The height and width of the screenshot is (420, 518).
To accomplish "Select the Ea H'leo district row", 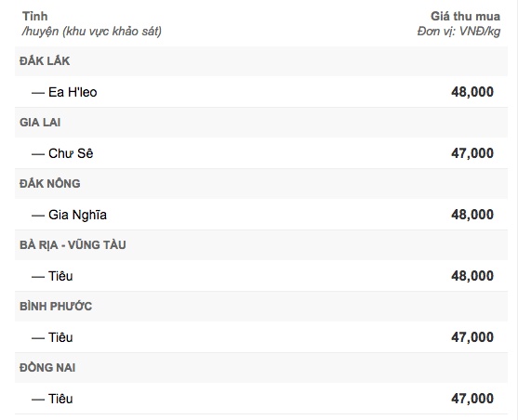I will pyautogui.click(x=261, y=92).
